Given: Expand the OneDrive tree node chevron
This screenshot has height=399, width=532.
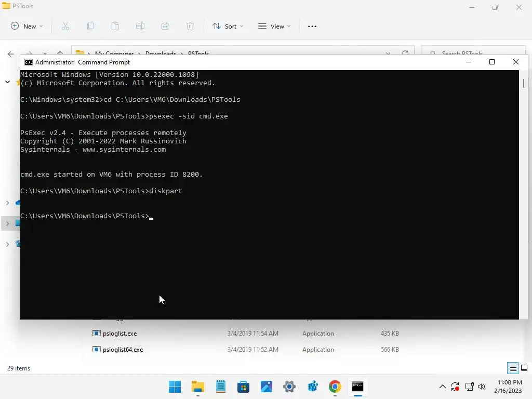Looking at the screenshot, I should pyautogui.click(x=7, y=203).
